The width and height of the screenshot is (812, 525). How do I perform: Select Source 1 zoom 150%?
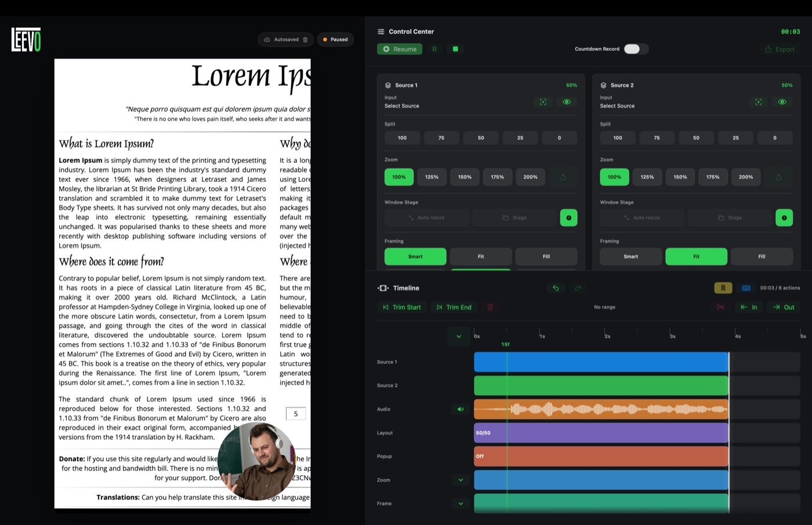[x=465, y=177]
